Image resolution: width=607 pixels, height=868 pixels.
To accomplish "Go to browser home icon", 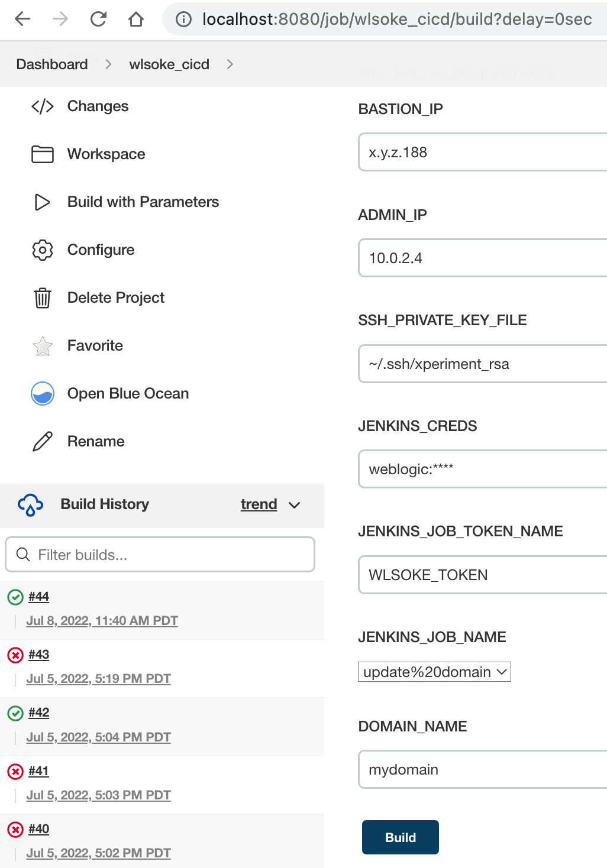I will point(136,20).
